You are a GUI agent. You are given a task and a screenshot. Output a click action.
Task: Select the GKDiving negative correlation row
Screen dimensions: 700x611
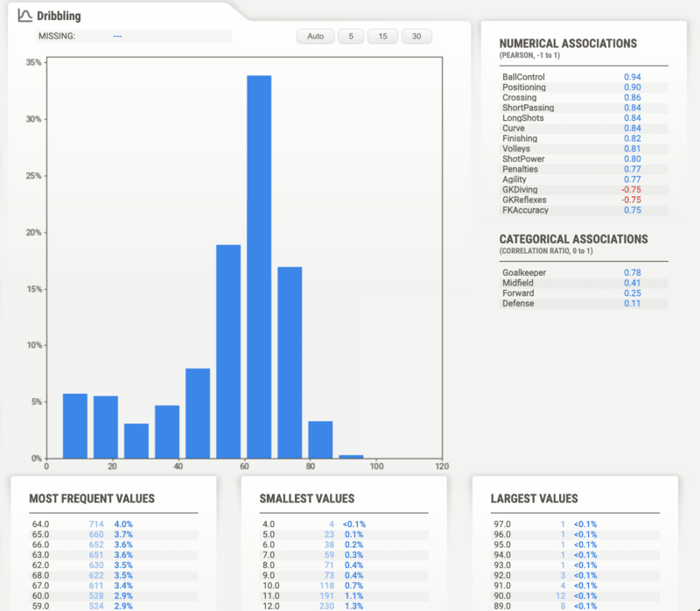tap(583, 189)
